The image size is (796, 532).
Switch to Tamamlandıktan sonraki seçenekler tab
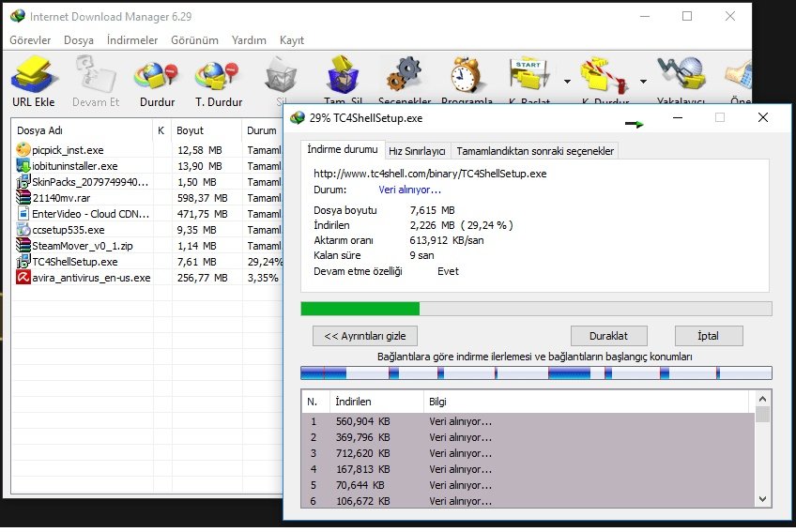coord(535,151)
